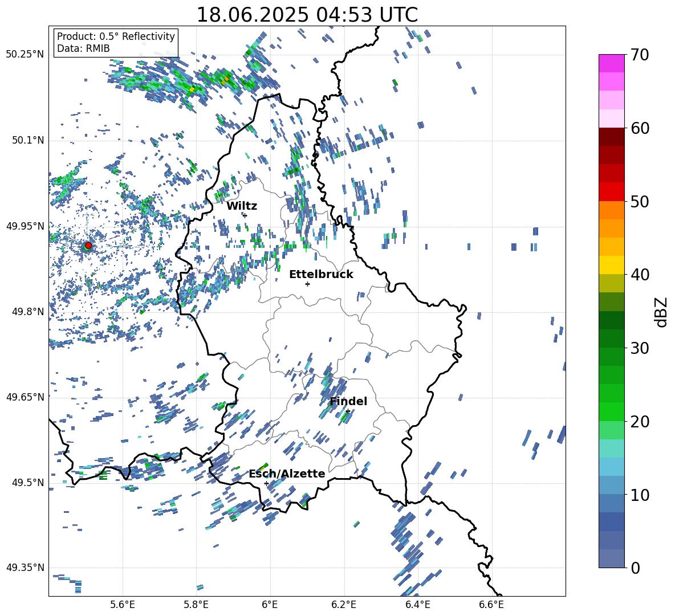Click the dark blue colorbar segment below 10
Screen dimensions: 675x616
coord(612,522)
